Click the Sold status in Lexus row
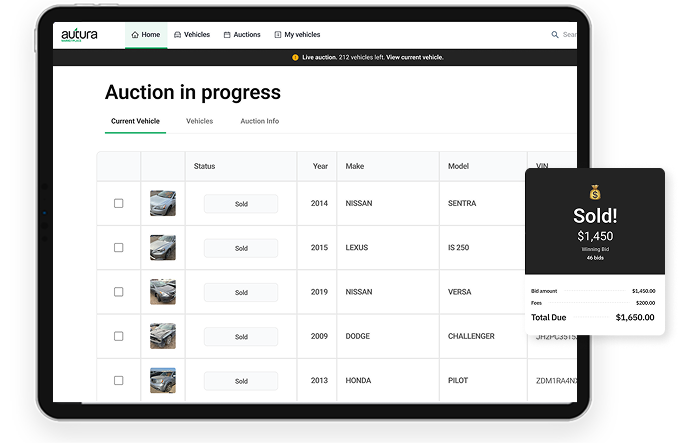Screen dimensions: 680x443 (241, 248)
